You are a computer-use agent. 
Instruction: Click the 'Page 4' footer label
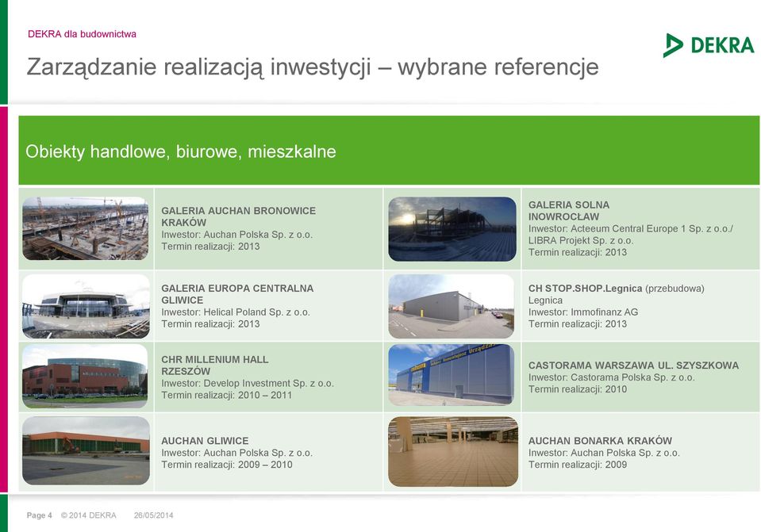(40, 515)
